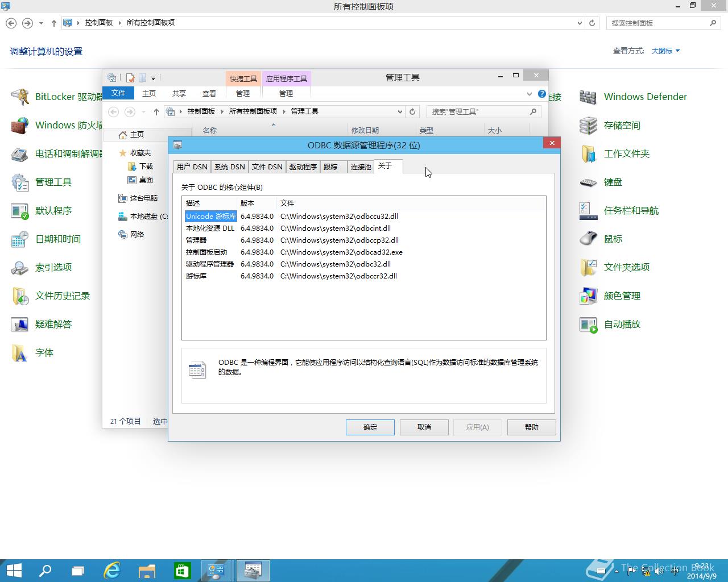Open Taskbar and Navigation (任务栏和导航) icon

(588, 210)
